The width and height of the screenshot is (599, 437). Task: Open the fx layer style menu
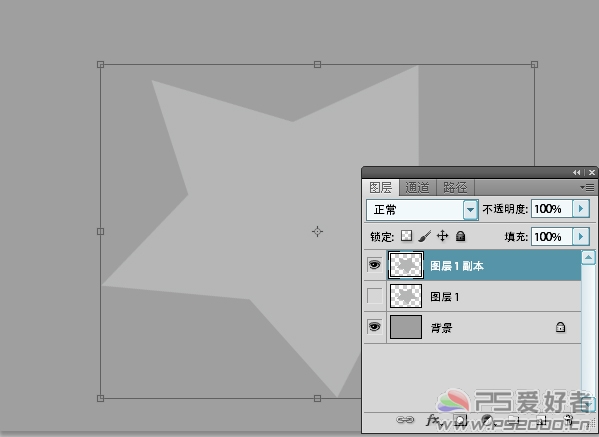[433, 420]
